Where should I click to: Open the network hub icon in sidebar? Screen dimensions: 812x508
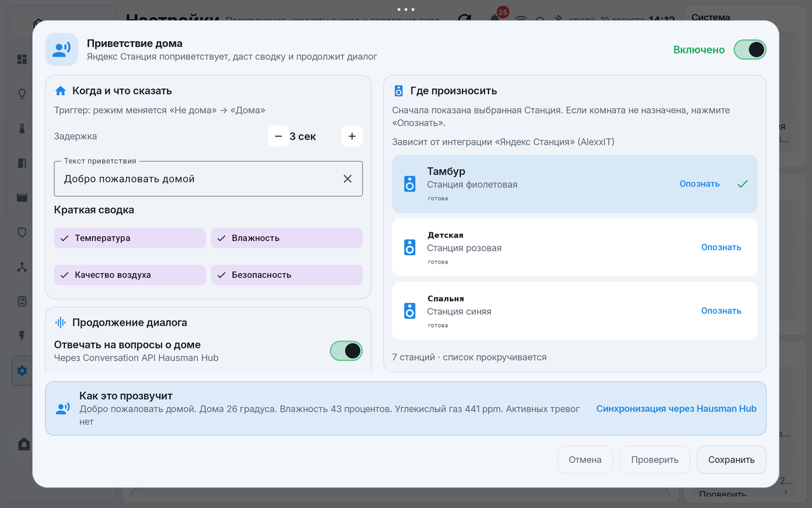(x=22, y=267)
